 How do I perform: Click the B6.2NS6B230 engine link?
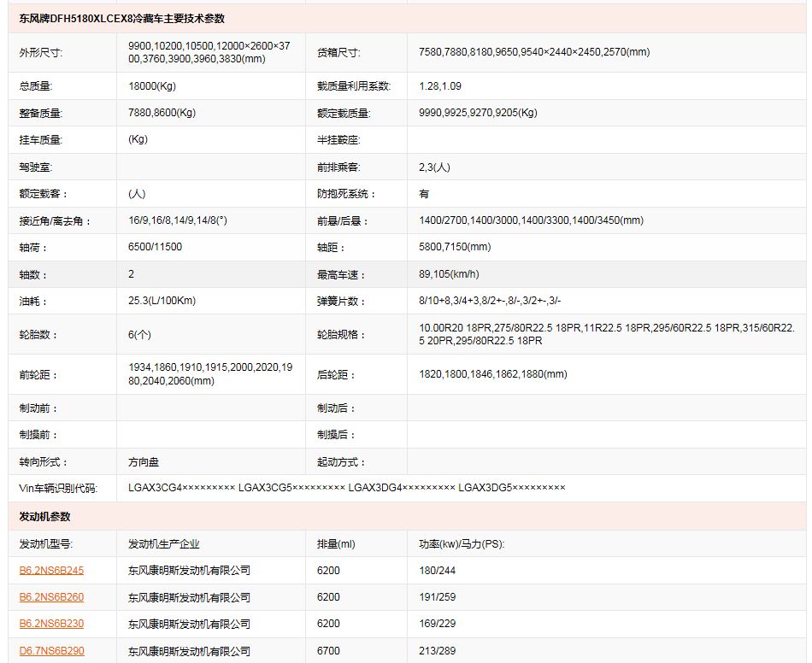51,624
